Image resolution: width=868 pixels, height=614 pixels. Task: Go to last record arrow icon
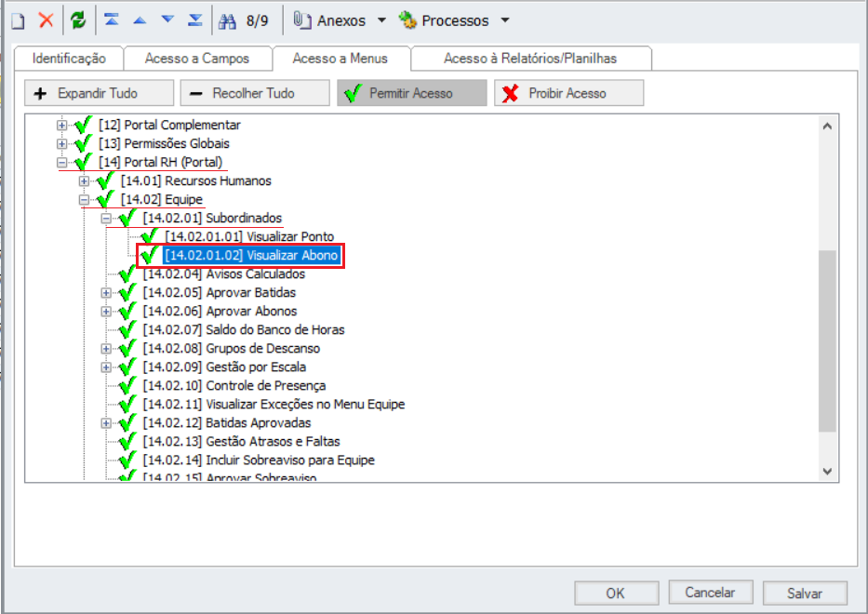[x=194, y=20]
